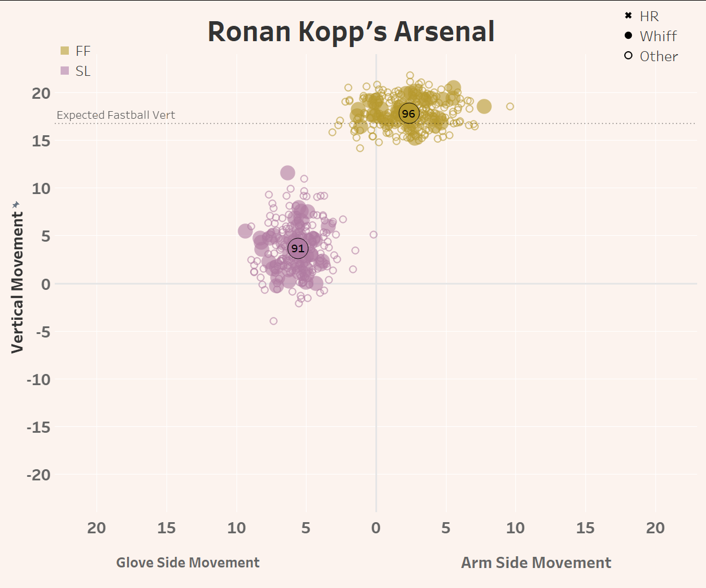The width and height of the screenshot is (706, 588).
Task: Click the Ronan Kopp's Arsenal title
Action: click(351, 32)
